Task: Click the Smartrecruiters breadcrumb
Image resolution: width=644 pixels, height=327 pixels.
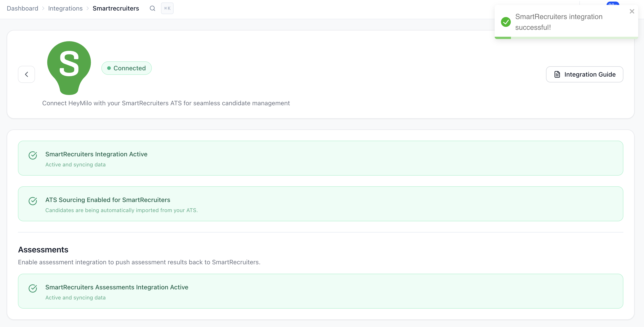Action: (116, 8)
